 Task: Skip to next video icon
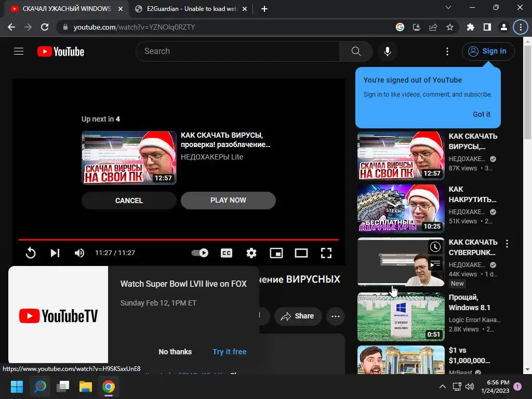point(55,253)
